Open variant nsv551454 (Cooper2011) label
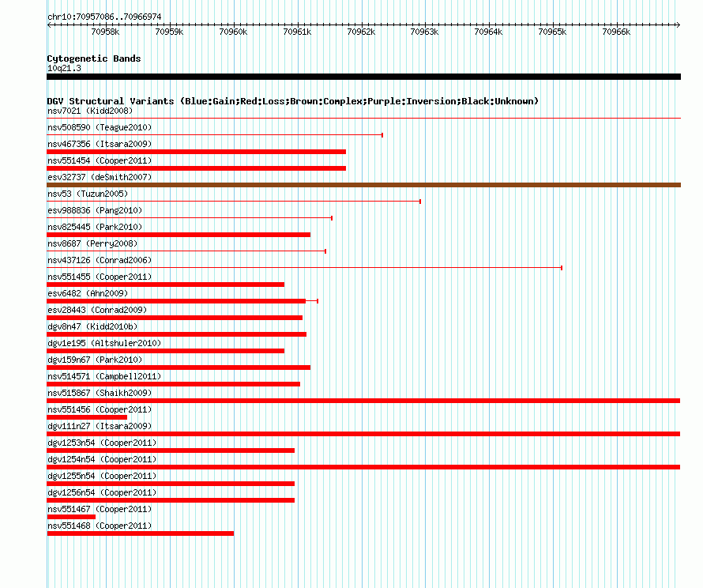This screenshot has height=588, width=703. (x=100, y=160)
